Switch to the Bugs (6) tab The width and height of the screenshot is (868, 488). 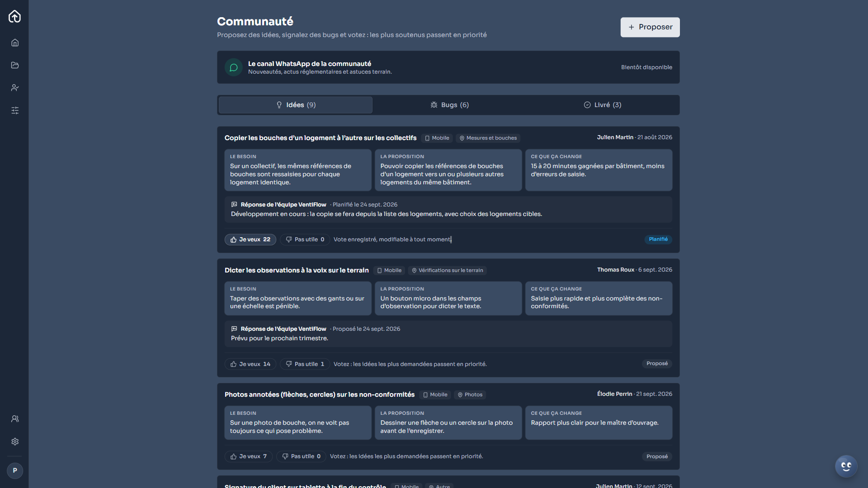449,105
